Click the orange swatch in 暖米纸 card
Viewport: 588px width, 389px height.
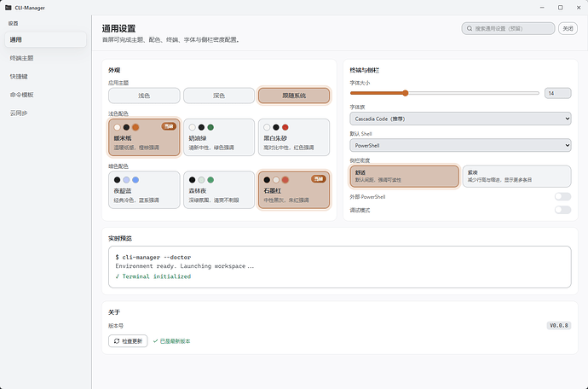[135, 127]
